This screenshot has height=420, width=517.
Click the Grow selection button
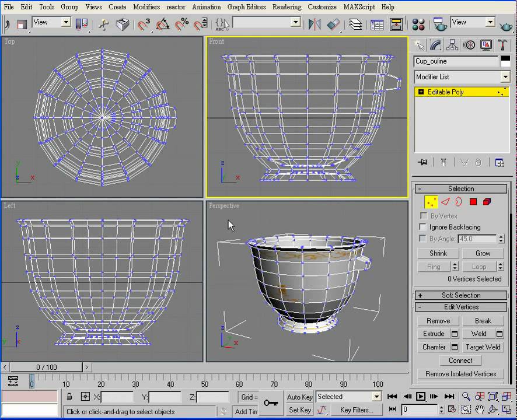[x=483, y=253]
